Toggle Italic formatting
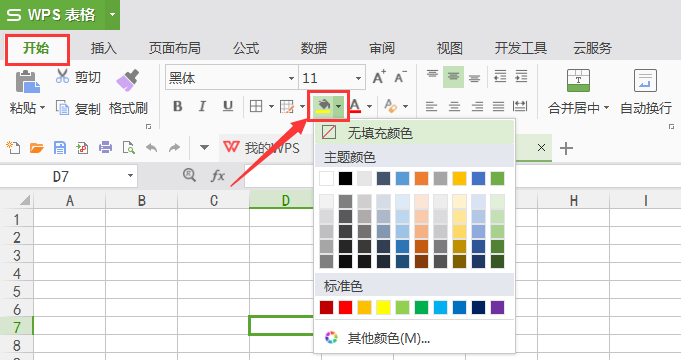Screen dimensions: 681x360 [x=202, y=106]
